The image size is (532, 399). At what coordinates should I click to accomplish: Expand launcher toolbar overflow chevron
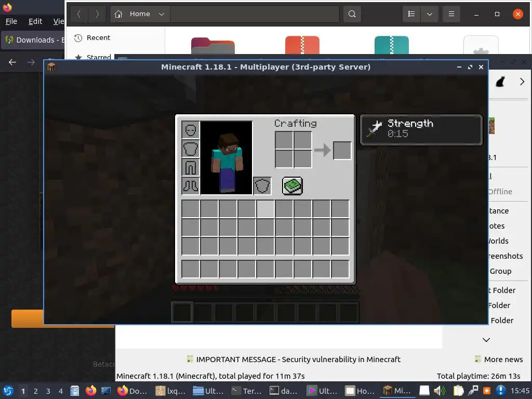tap(522, 82)
